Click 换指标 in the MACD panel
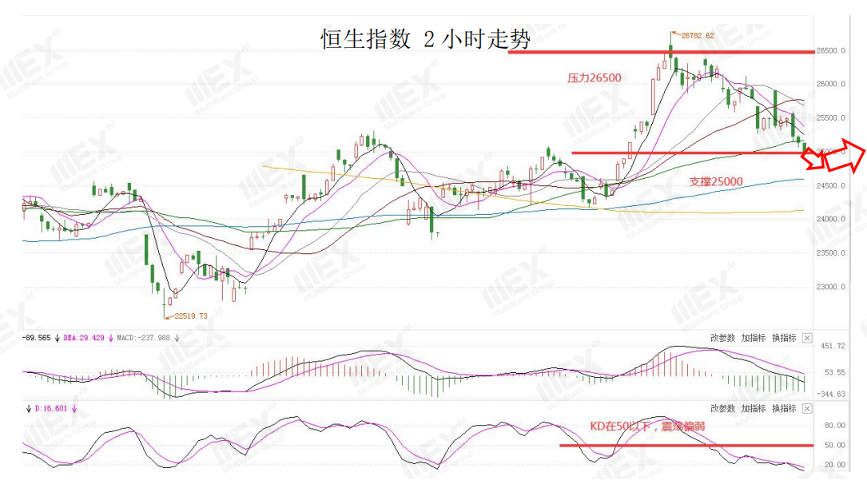This screenshot has height=504, width=867. 784,338
